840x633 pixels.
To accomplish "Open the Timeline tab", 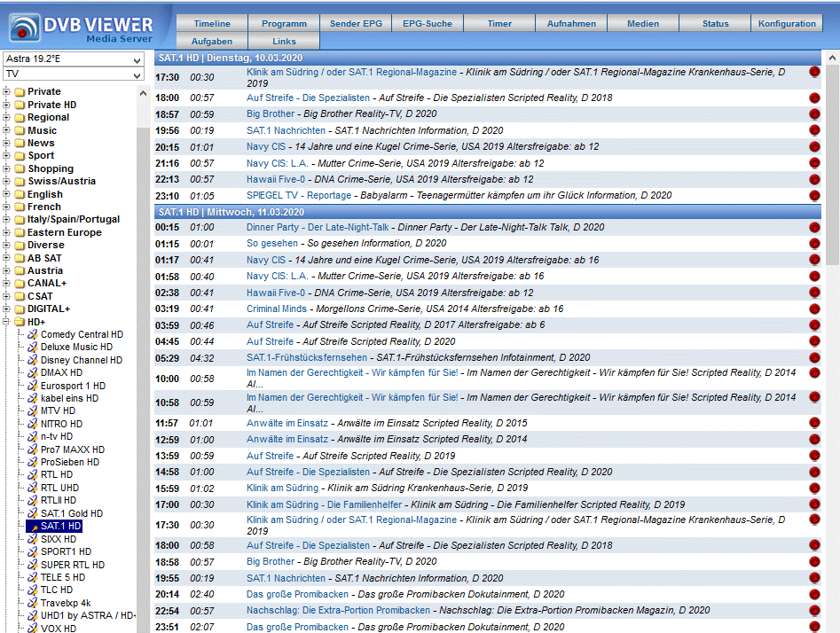I will (212, 24).
